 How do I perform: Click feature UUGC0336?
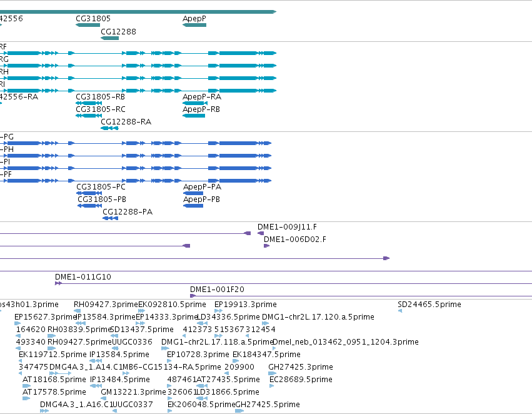coord(132,342)
